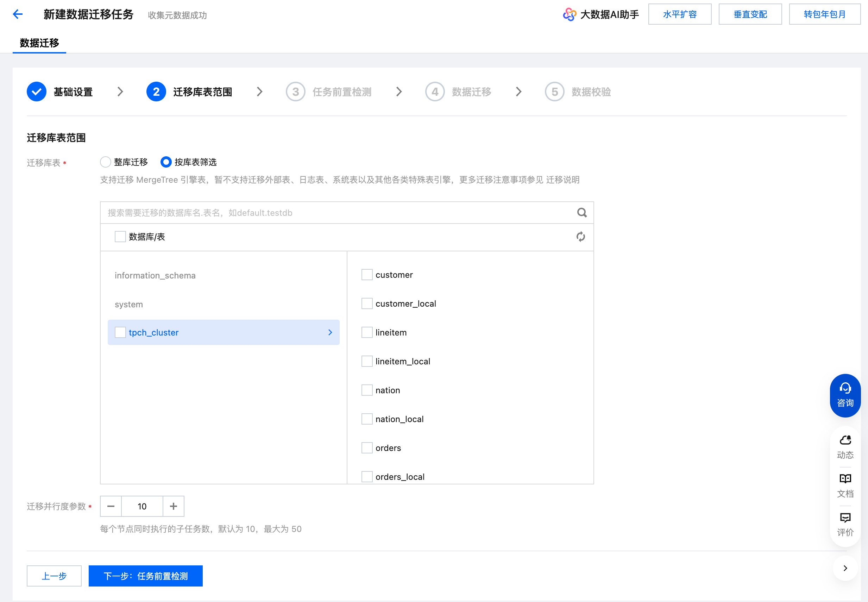Open the 动态 updates panel

[845, 447]
